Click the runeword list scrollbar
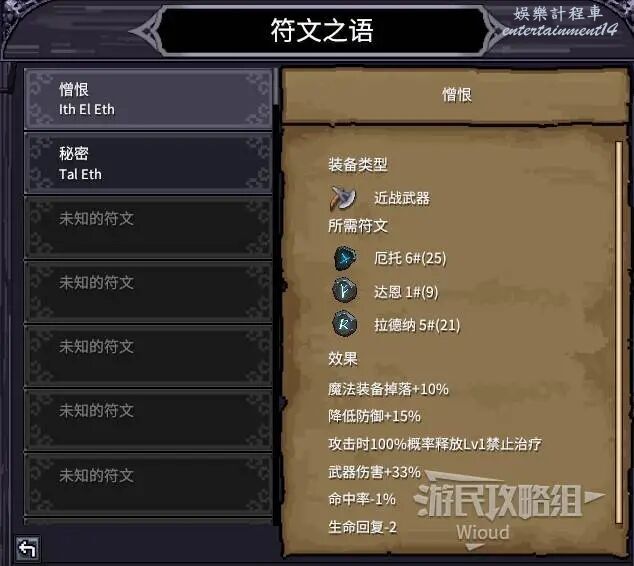 (x=276, y=297)
